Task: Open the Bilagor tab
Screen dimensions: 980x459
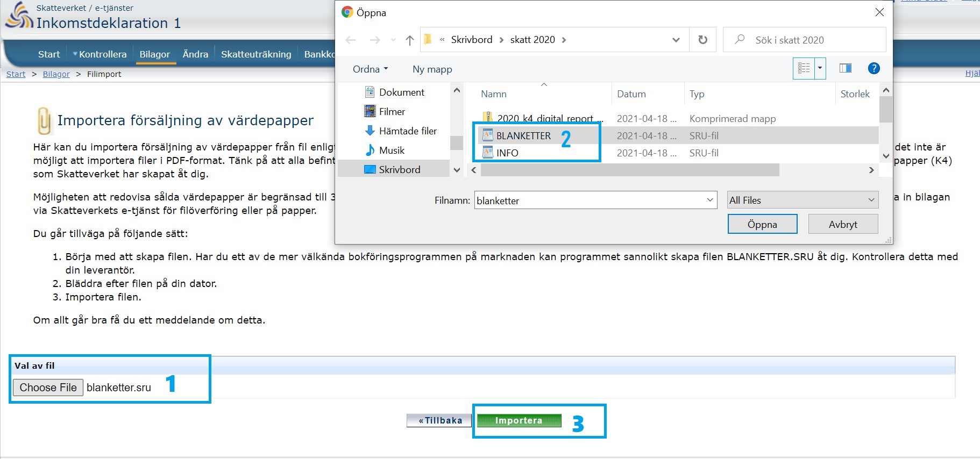Action: [155, 54]
